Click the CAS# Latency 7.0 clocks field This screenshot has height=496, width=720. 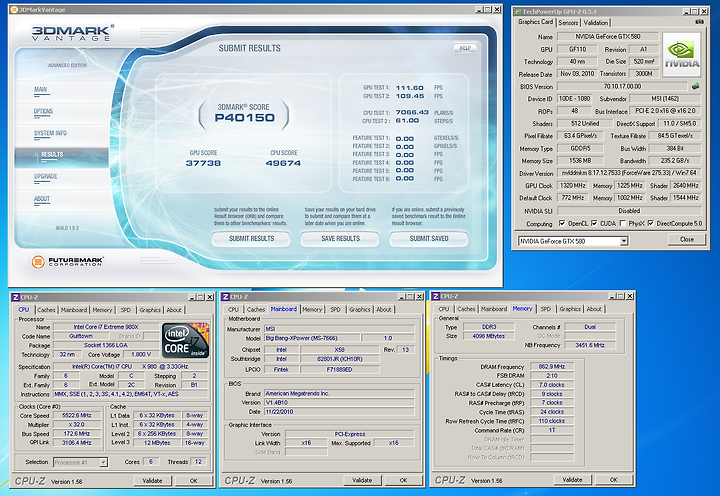tap(552, 385)
